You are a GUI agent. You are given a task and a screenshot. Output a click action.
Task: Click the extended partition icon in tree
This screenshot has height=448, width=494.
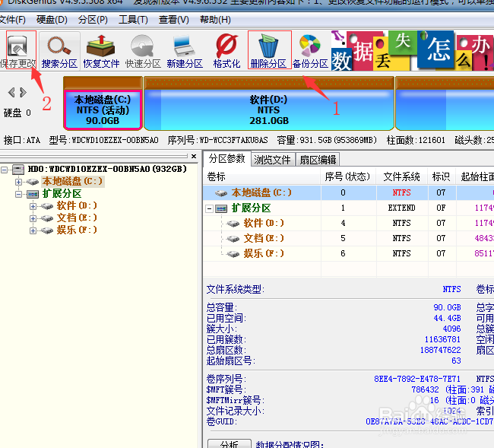coord(33,194)
